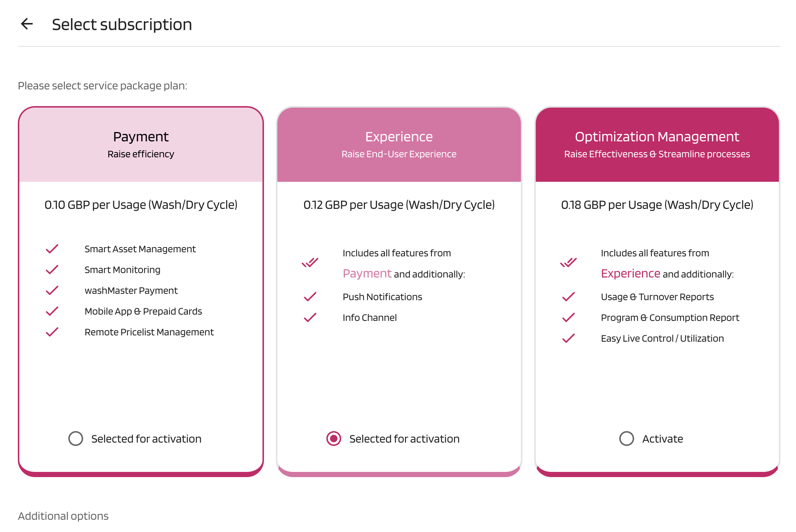Click the checkmark beside Info Channel
796x532 pixels.
tap(310, 318)
